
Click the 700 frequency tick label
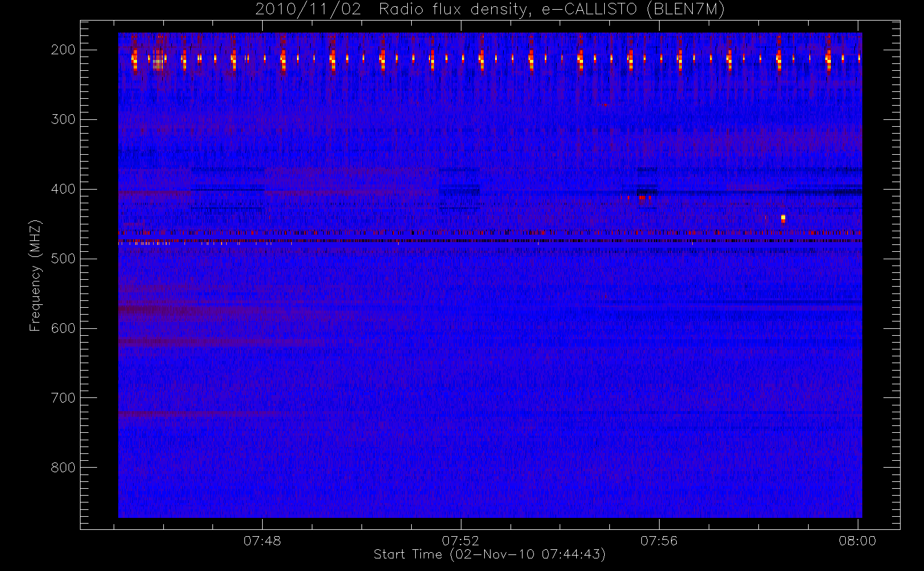[x=63, y=398]
